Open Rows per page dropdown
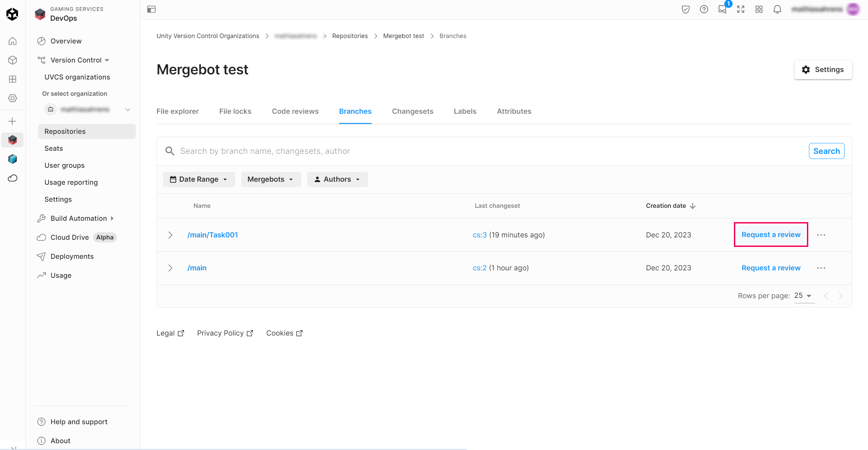Screen dimensions: 868x450 [x=804, y=295]
